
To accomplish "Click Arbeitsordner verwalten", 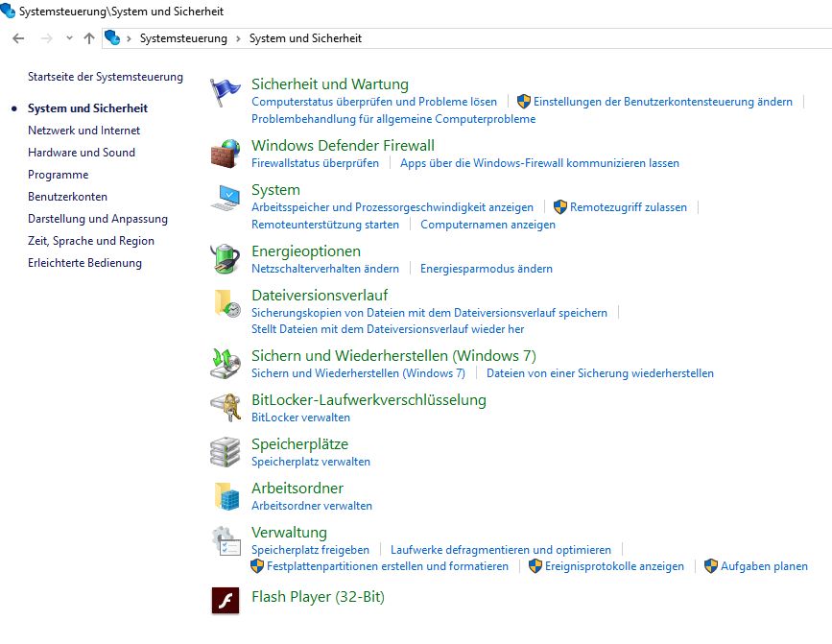I will click(x=312, y=506).
